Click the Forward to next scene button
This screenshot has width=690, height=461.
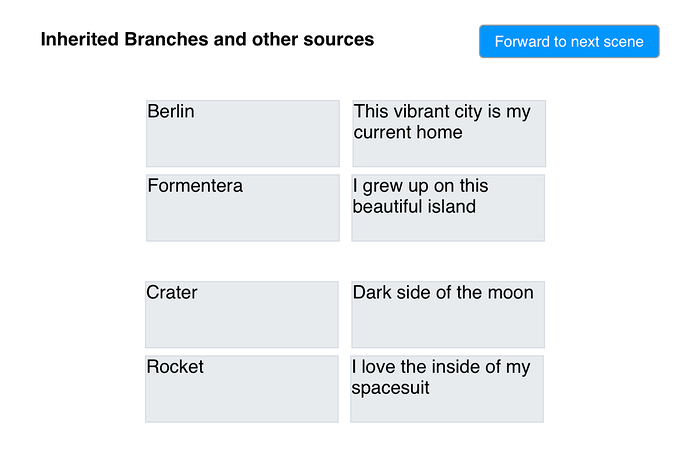coord(569,41)
